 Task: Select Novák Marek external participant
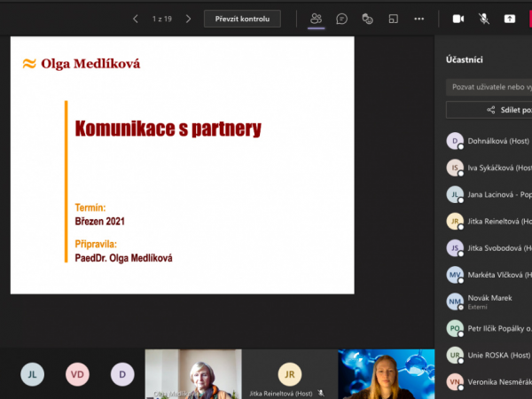(488, 301)
